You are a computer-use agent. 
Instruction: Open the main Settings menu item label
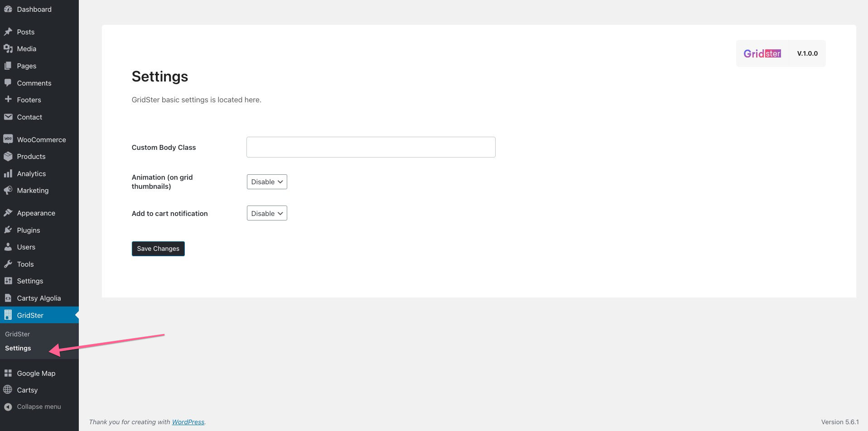(x=30, y=281)
